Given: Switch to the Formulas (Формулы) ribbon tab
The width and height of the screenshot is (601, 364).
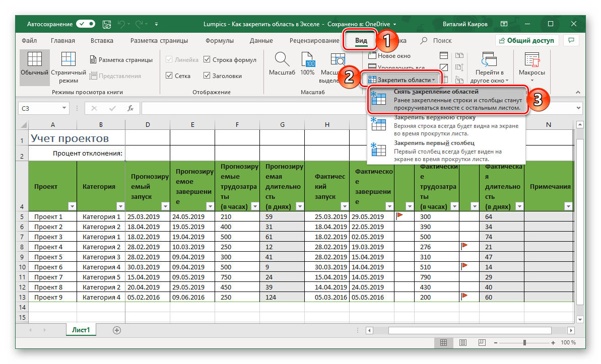Looking at the screenshot, I should (x=219, y=41).
